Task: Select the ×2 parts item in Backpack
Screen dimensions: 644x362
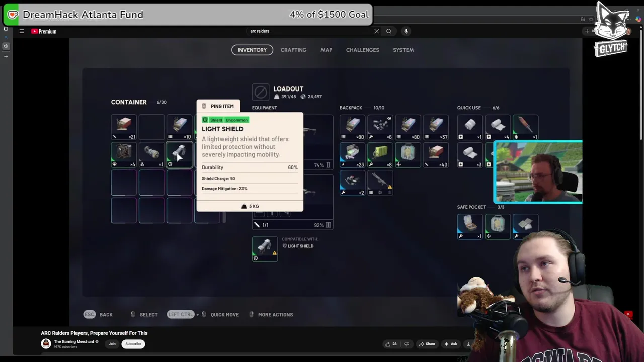Action: click(x=352, y=183)
